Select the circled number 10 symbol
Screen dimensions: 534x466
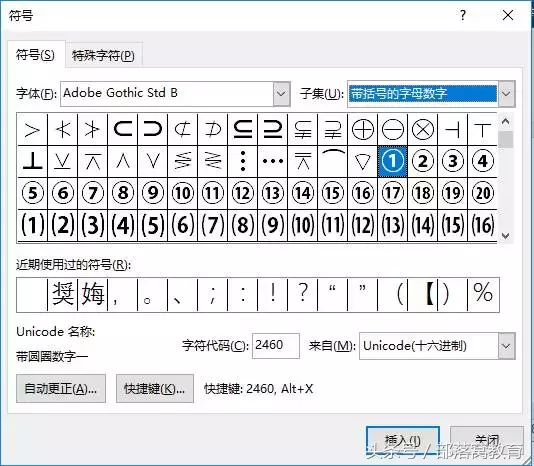(x=183, y=193)
